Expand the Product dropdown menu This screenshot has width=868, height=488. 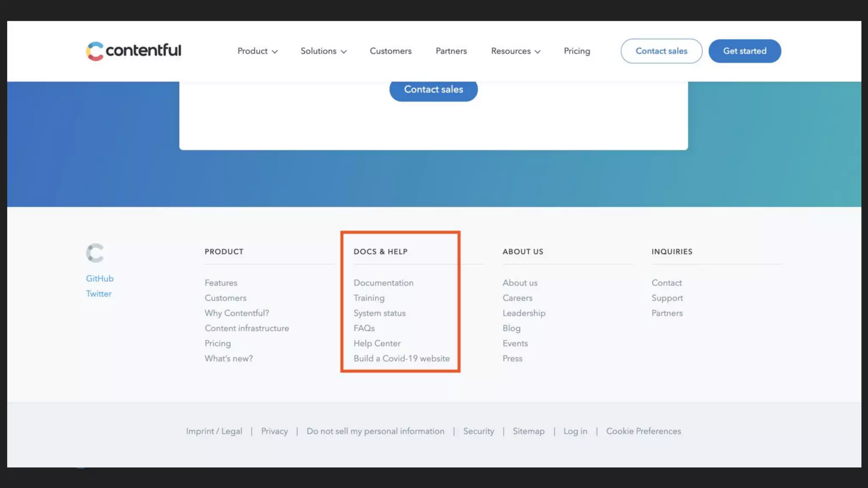tap(257, 51)
